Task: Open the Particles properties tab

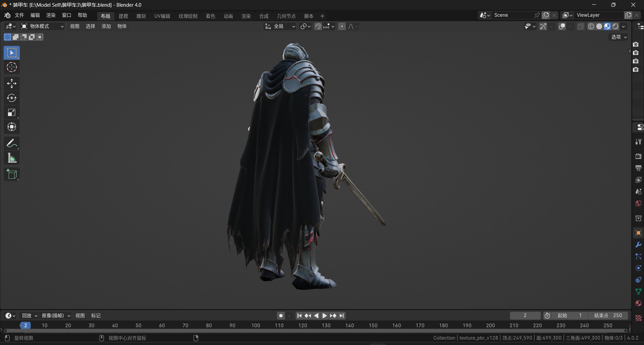Action: [638, 256]
